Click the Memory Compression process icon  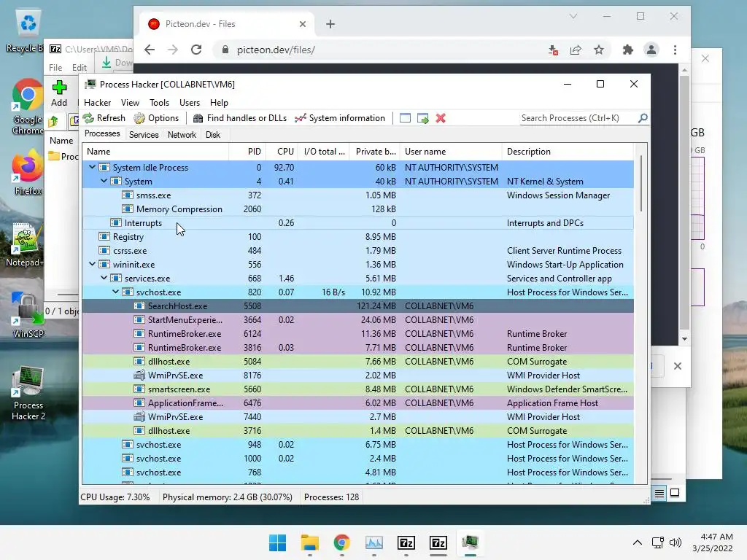click(128, 209)
